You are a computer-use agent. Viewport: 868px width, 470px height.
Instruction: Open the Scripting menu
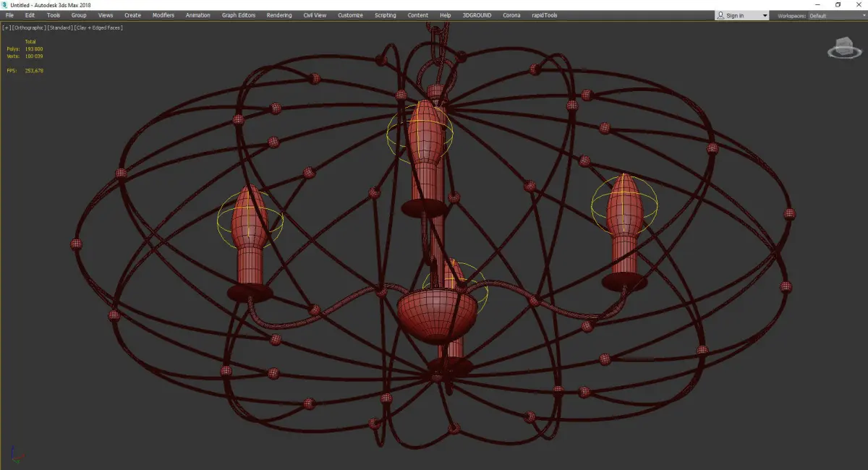pos(385,15)
